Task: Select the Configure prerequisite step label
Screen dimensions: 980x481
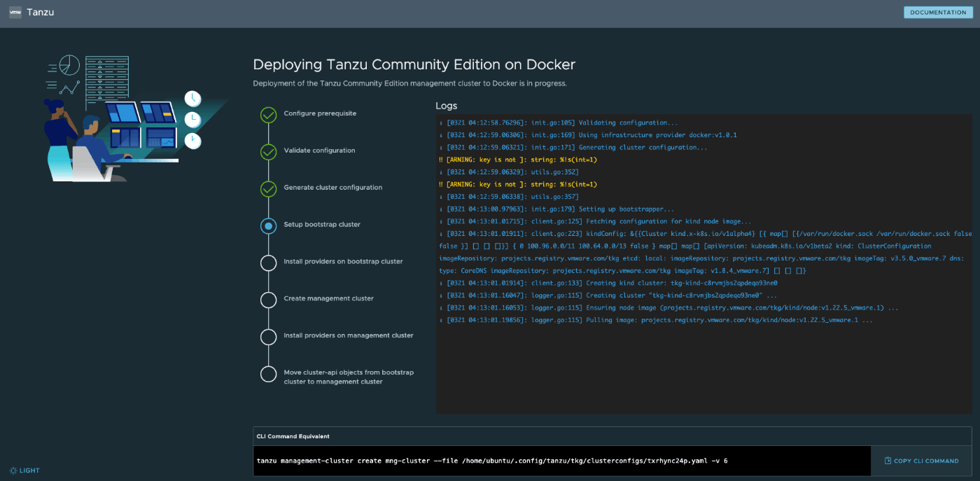Action: pos(320,113)
